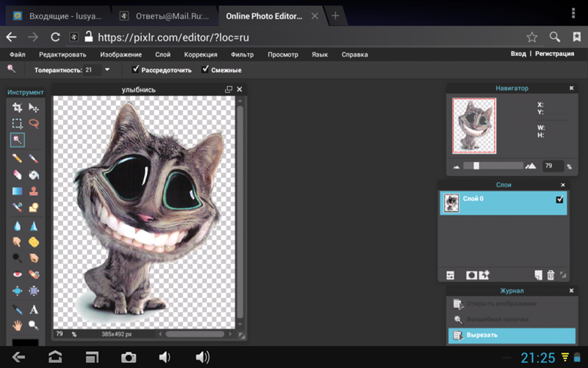Select Волшебная палочка history entry
The width and height of the screenshot is (588, 368).
[512, 319]
